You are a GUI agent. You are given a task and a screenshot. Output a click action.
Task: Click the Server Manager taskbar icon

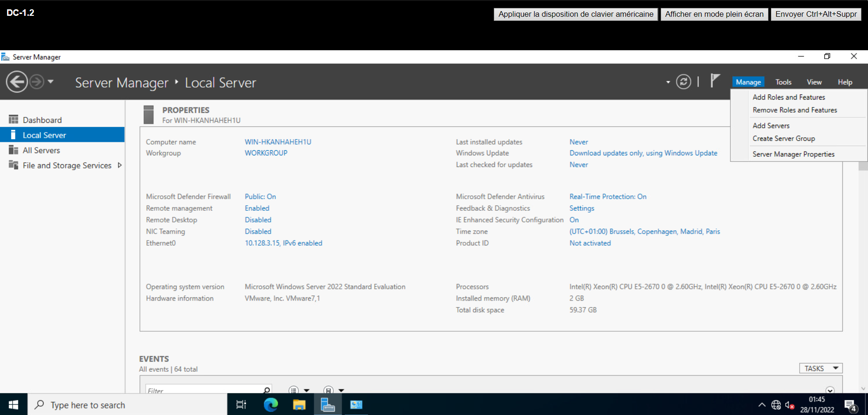(328, 405)
